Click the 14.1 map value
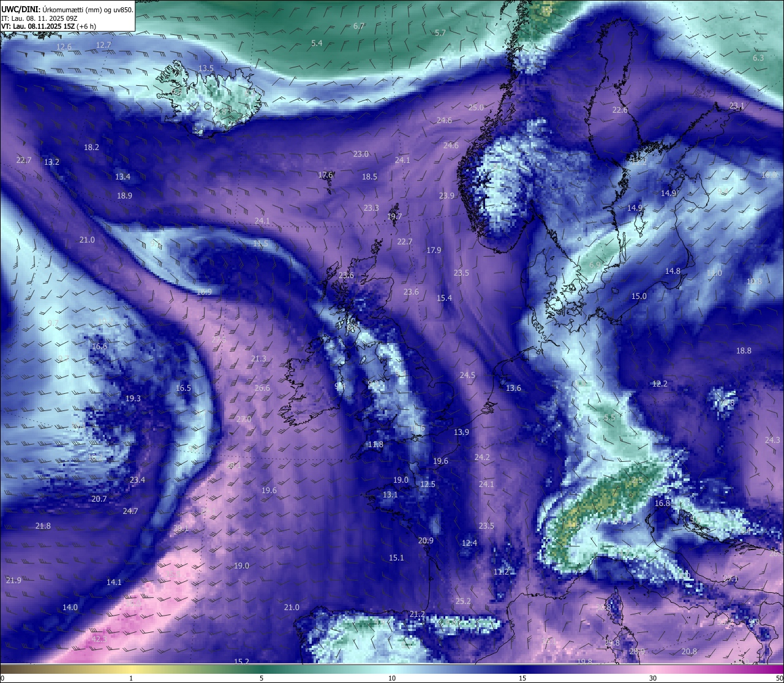 (114, 582)
